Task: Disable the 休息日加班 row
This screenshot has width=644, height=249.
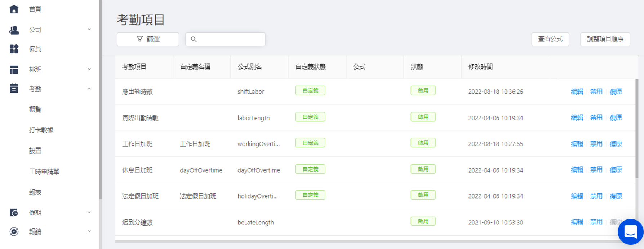Action: tap(596, 170)
